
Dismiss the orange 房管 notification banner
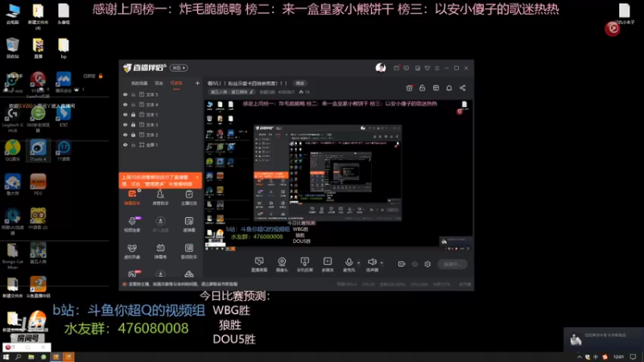pos(197,177)
